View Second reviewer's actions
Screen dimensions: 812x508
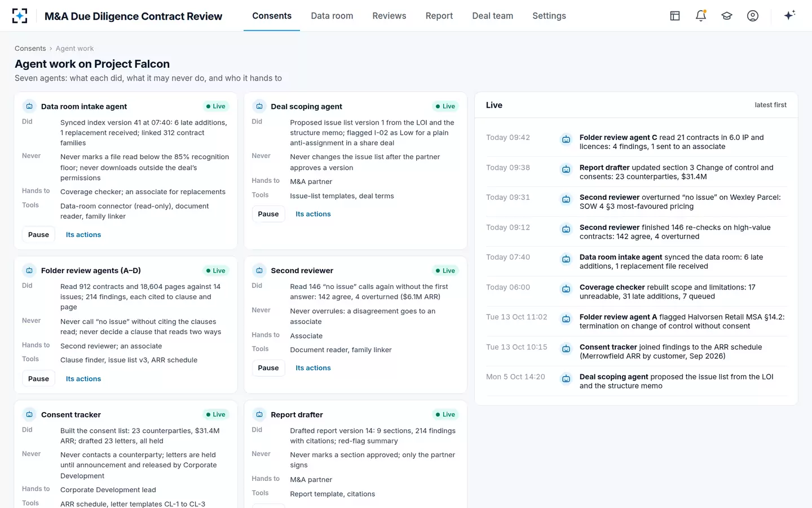[313, 368]
